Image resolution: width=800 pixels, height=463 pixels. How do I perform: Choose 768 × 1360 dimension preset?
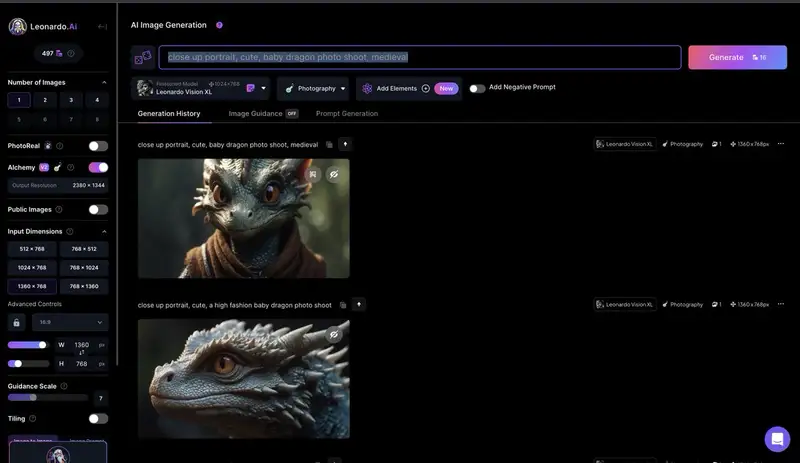(84, 286)
